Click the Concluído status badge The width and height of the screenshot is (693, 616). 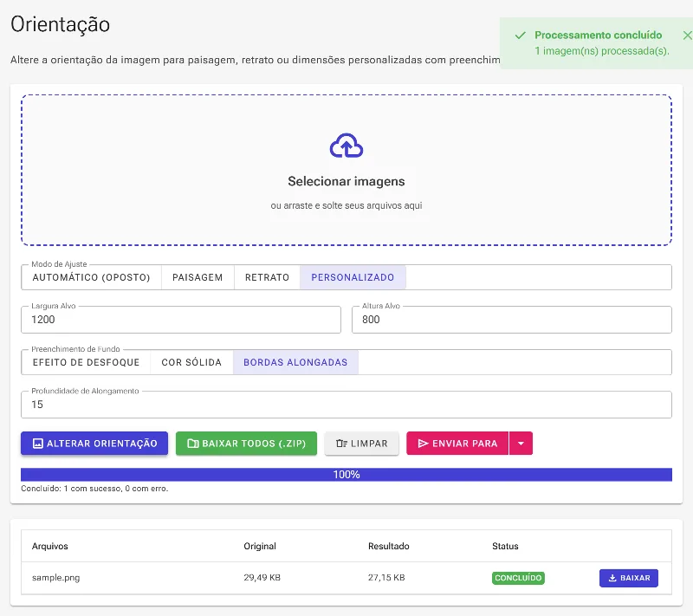coord(518,578)
